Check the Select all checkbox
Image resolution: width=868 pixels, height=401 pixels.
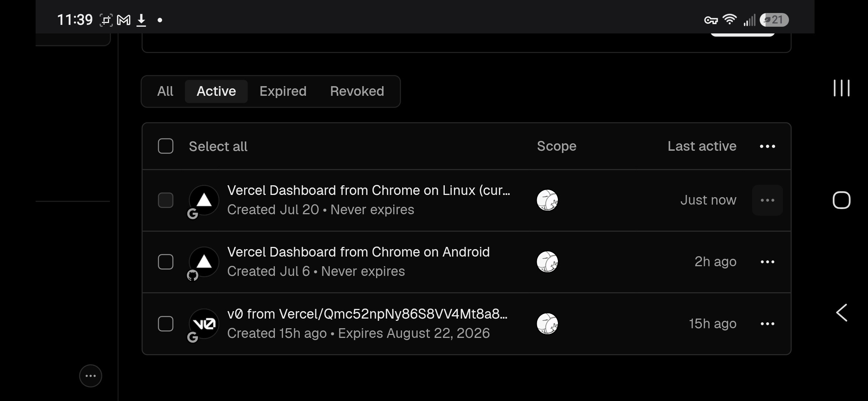point(165,146)
